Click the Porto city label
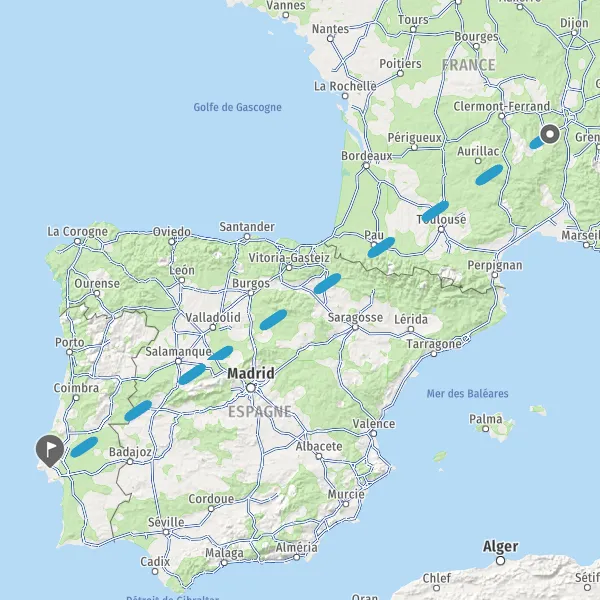Image resolution: width=600 pixels, height=600 pixels. (70, 342)
